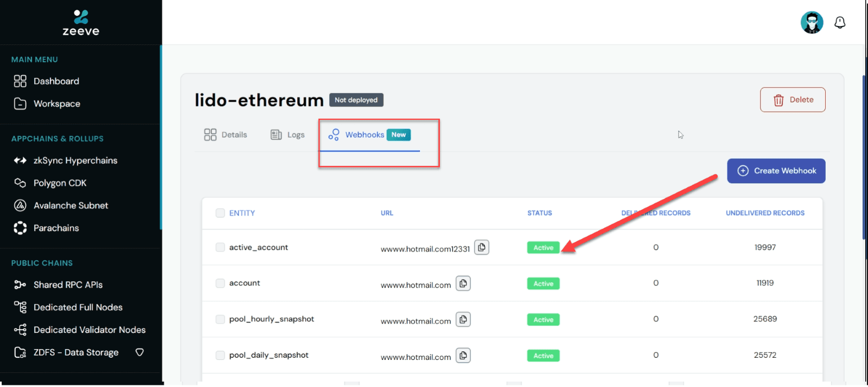This screenshot has height=387, width=868.
Task: Click Active status badge for active_account
Action: (x=543, y=248)
